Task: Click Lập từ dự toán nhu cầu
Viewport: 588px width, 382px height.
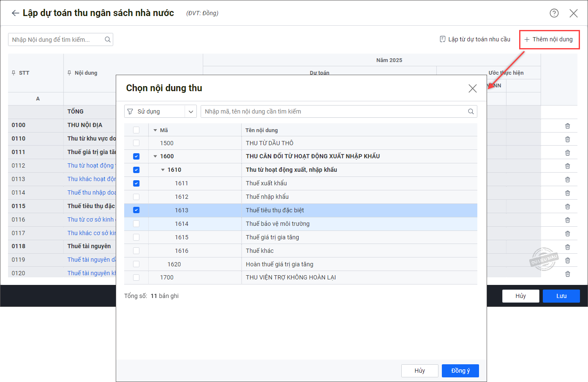Action: point(475,39)
